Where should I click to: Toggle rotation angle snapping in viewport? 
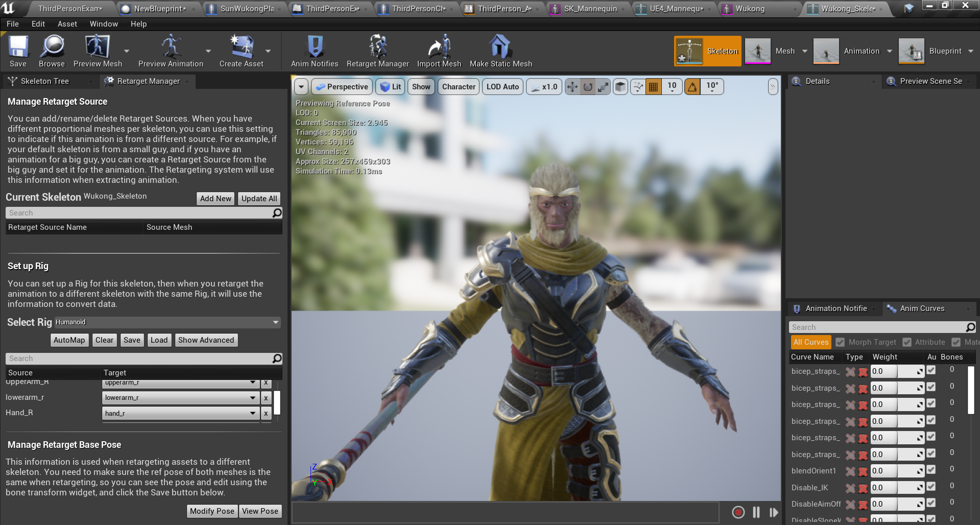point(692,87)
